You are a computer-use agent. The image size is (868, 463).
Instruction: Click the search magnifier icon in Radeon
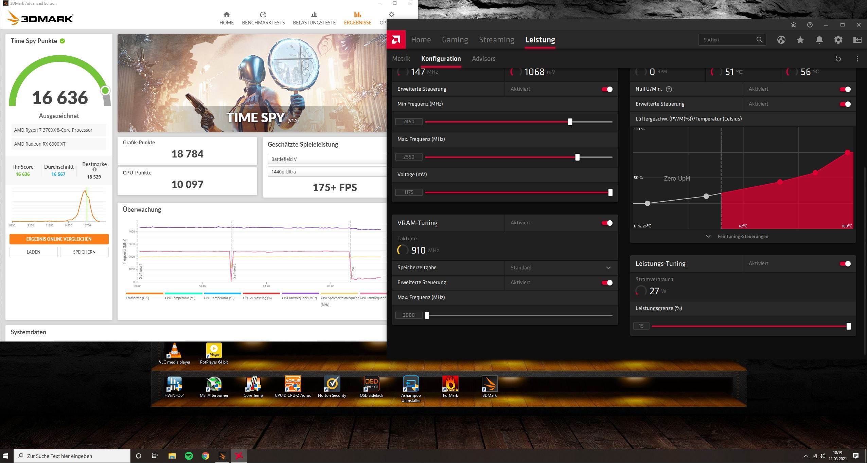tap(759, 40)
